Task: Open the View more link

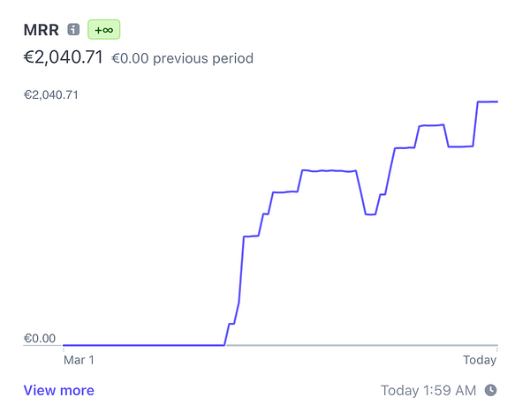Action: pos(58,390)
